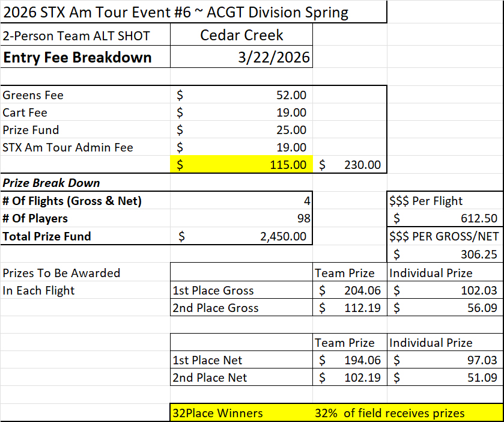Select the Entry Fee Breakdown heading cell
Viewport: 504px width, 422px height.
[x=77, y=58]
